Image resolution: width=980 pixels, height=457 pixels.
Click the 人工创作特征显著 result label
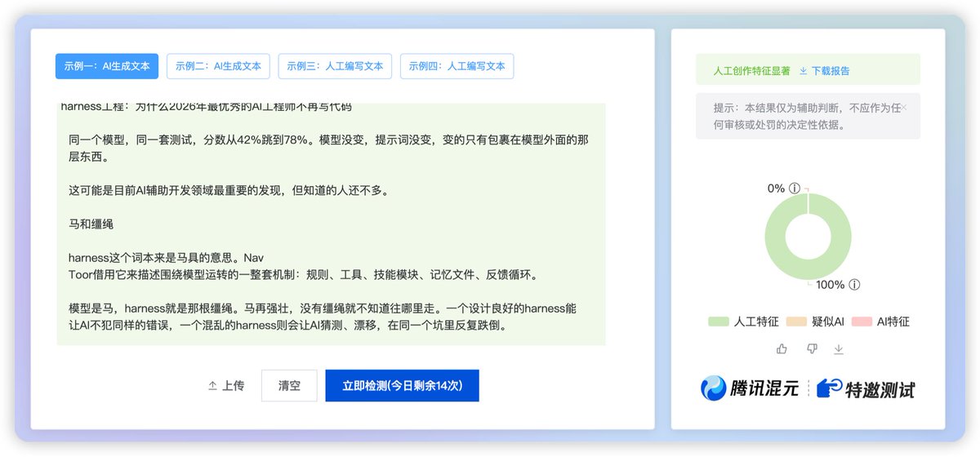pos(751,71)
